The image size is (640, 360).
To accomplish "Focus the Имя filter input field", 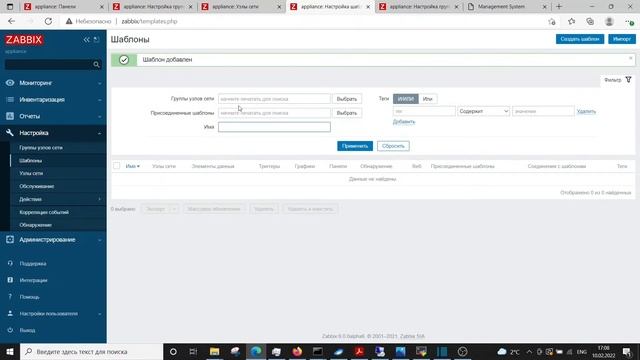I will pos(274,127).
